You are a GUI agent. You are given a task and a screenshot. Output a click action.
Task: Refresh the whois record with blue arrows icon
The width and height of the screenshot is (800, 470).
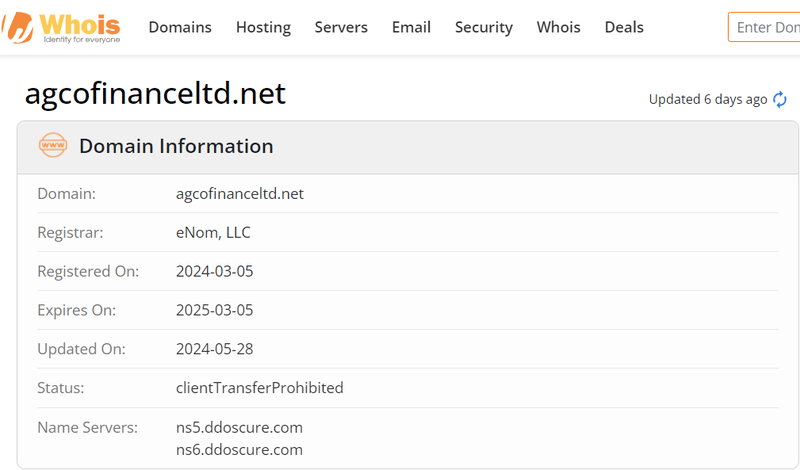(780, 100)
